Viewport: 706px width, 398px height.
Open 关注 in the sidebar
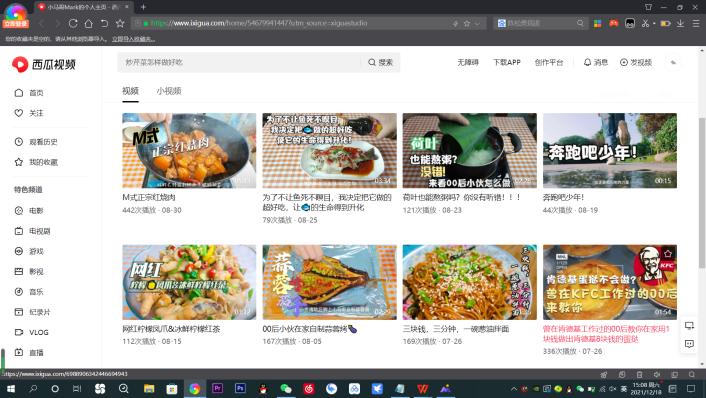click(29, 113)
